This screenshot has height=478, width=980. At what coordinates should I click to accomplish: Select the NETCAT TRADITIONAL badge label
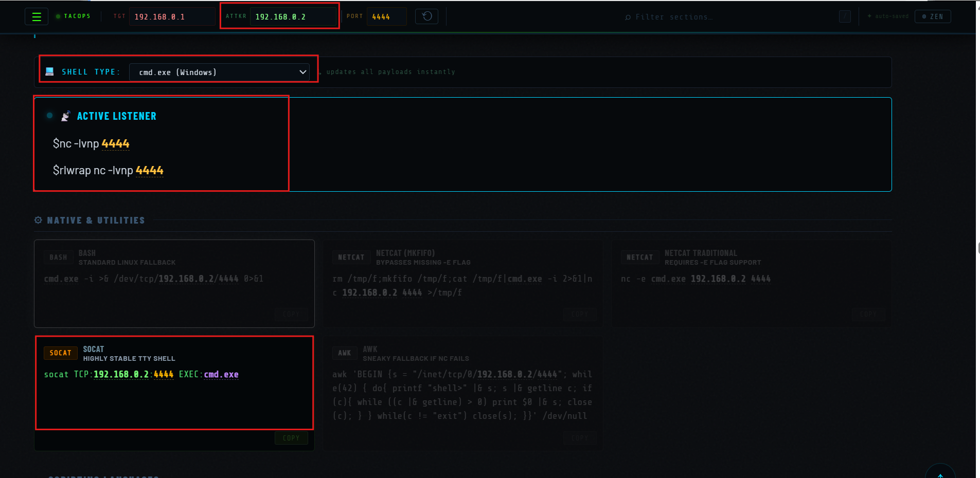coord(639,258)
